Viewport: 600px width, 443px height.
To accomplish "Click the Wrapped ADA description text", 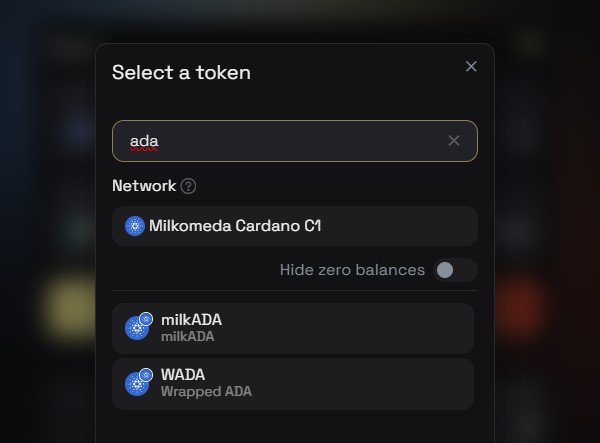I will (206, 392).
